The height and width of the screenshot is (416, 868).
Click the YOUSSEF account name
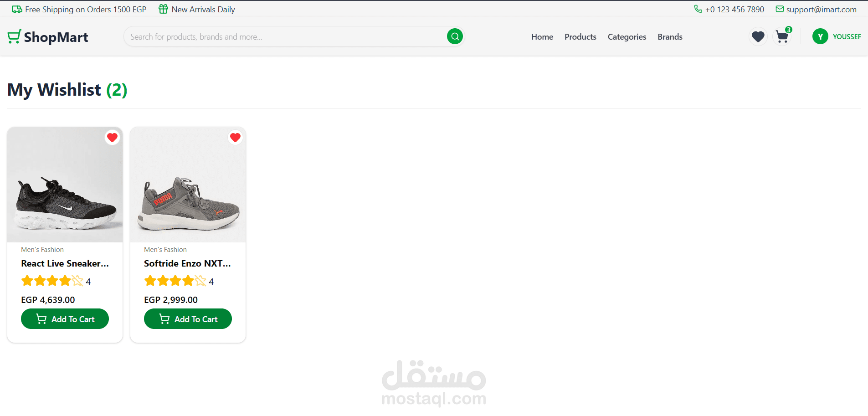tap(847, 37)
